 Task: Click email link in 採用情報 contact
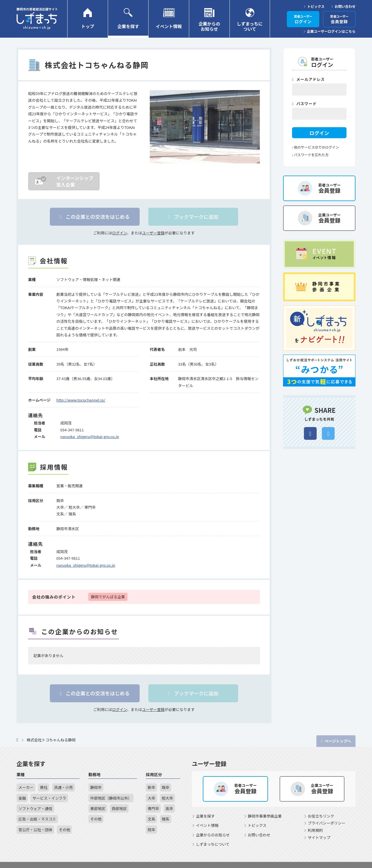tap(85, 566)
